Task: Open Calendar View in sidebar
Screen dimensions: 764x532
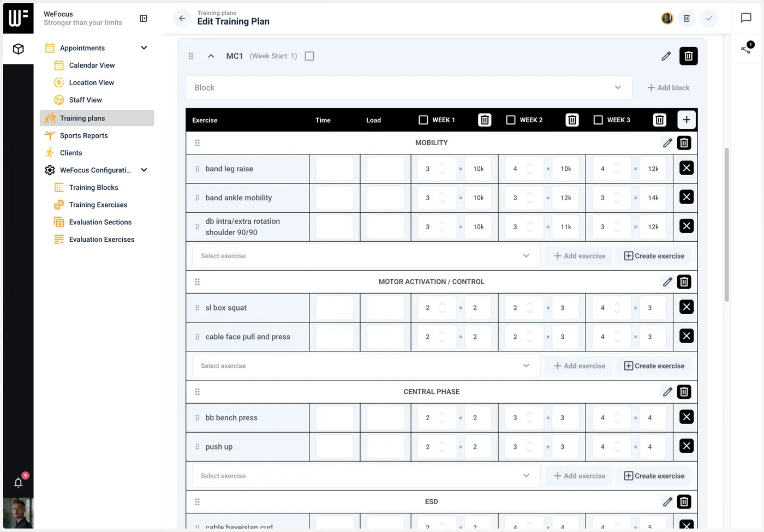Action: 92,65
